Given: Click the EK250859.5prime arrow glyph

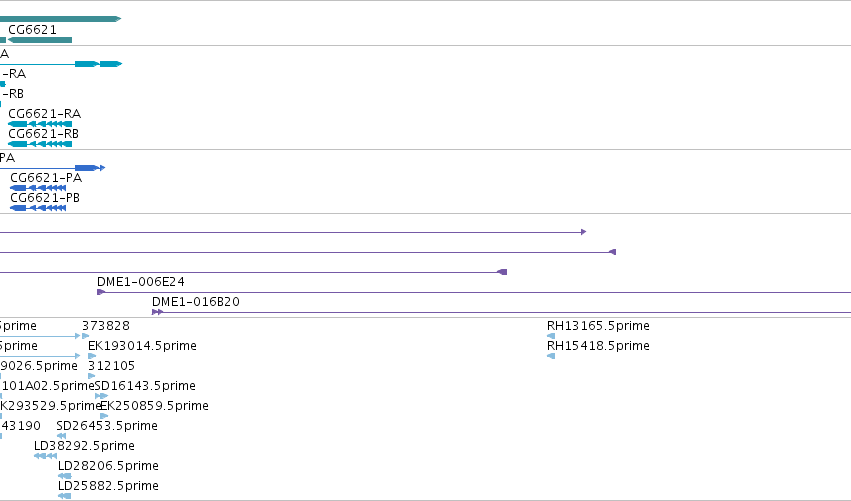Looking at the screenshot, I should pos(104,417).
